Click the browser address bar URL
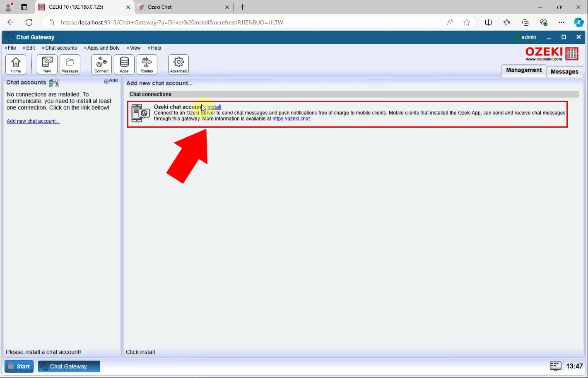588x378 pixels. click(x=172, y=22)
